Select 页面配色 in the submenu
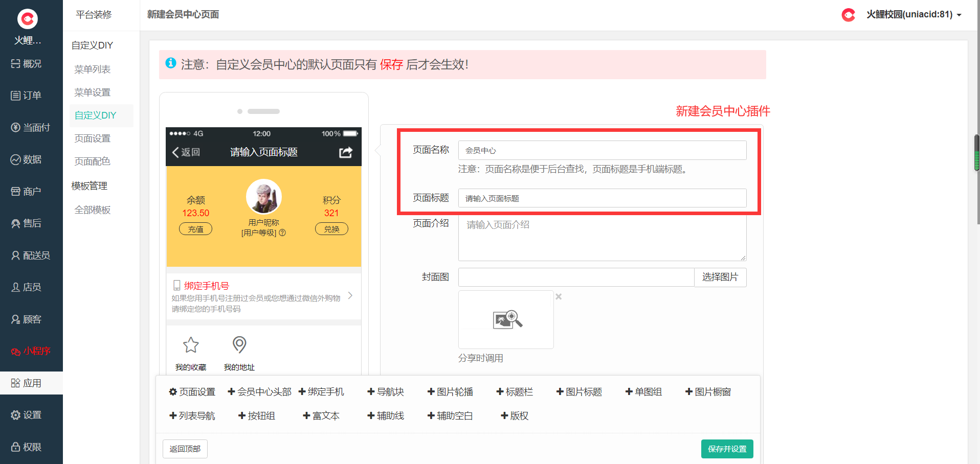Image resolution: width=980 pixels, height=464 pixels. pos(92,161)
